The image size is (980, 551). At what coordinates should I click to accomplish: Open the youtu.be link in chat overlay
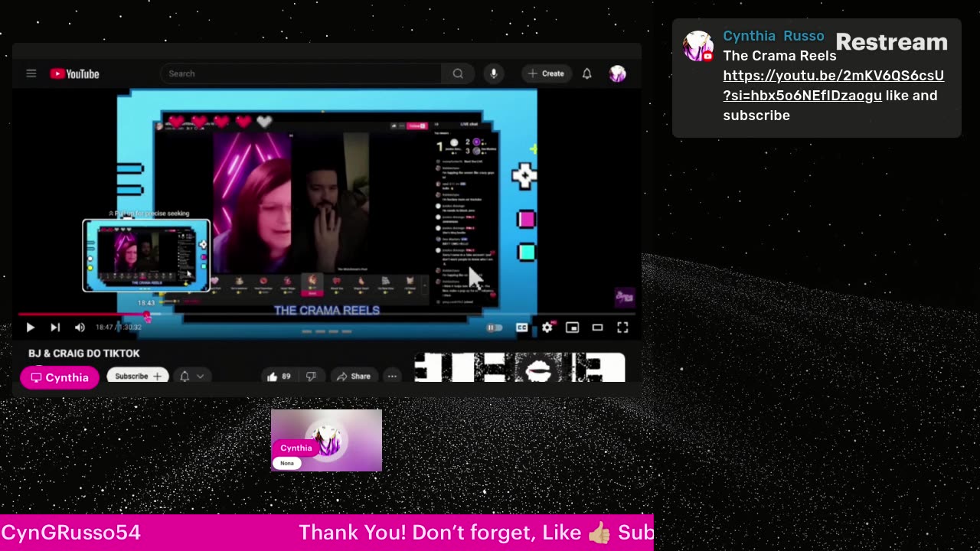(833, 86)
